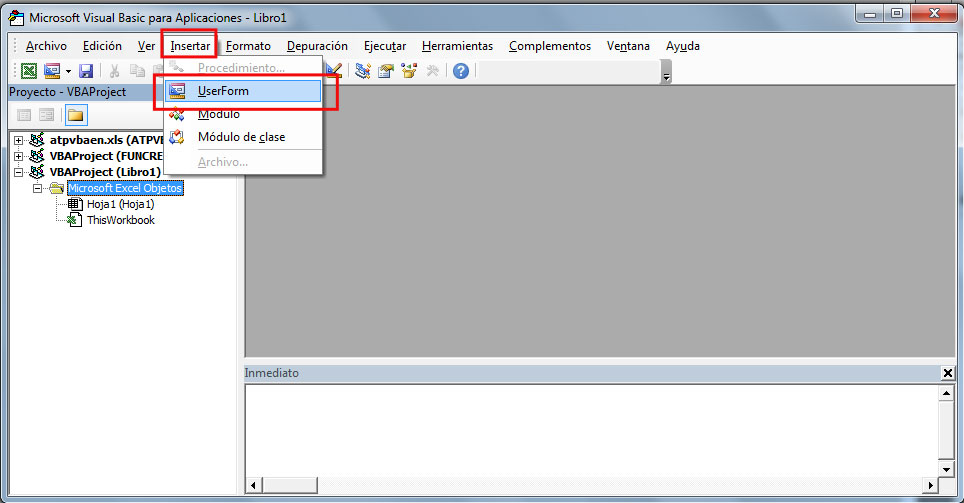Open the Ventana menu
This screenshot has width=964, height=503.
coord(628,46)
